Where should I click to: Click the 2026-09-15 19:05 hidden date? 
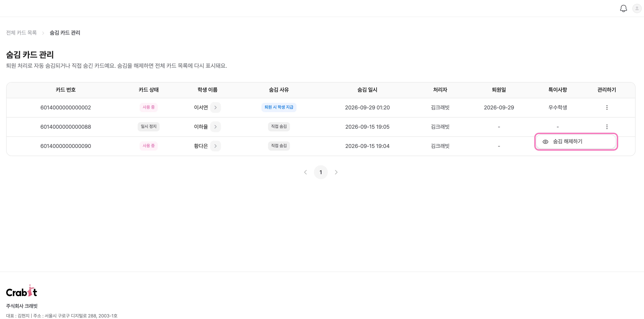[367, 127]
